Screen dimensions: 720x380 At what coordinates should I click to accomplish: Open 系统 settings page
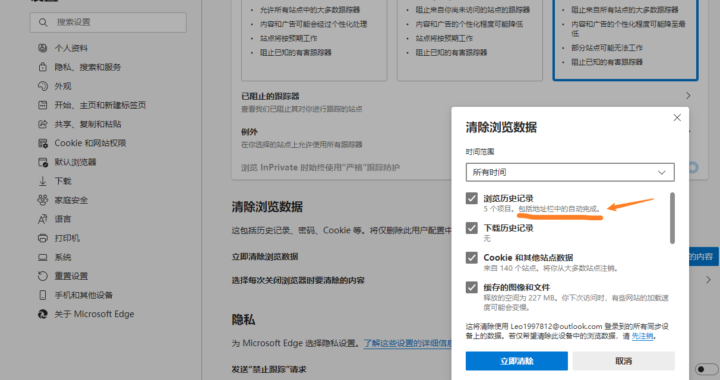point(63,257)
